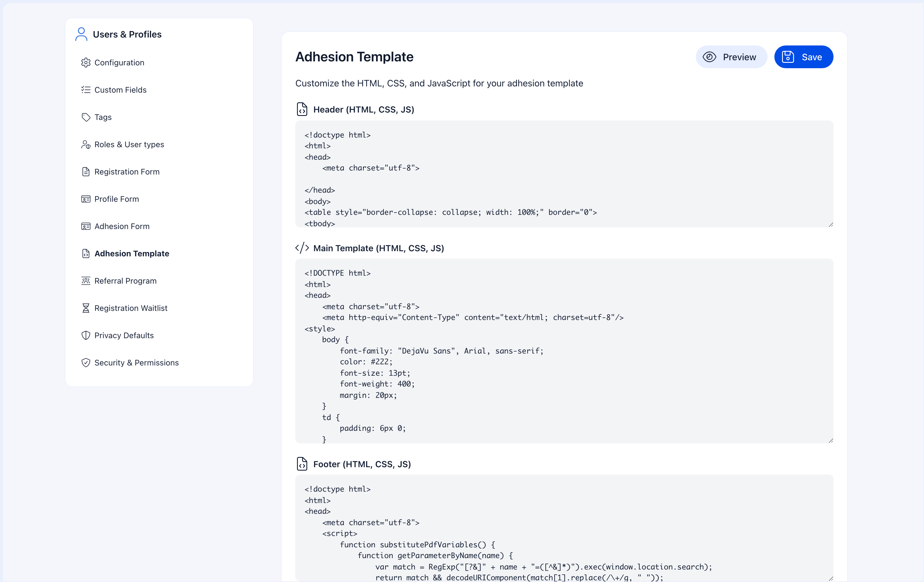
Task: Click the Security & Permissions shield-check icon
Action: (86, 362)
